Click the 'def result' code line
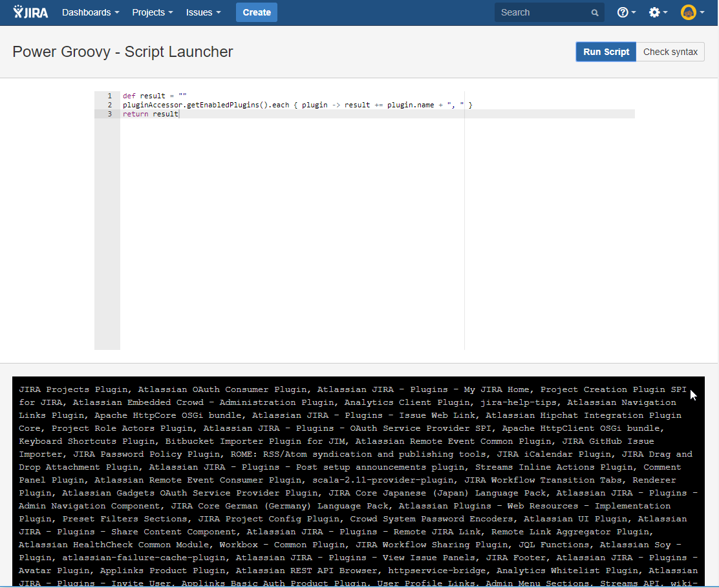719x588 pixels. tap(155, 96)
